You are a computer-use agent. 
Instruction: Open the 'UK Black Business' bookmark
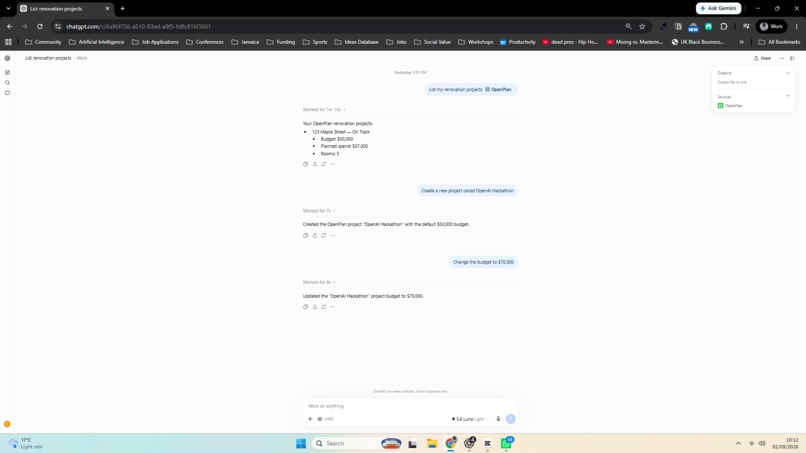point(698,42)
